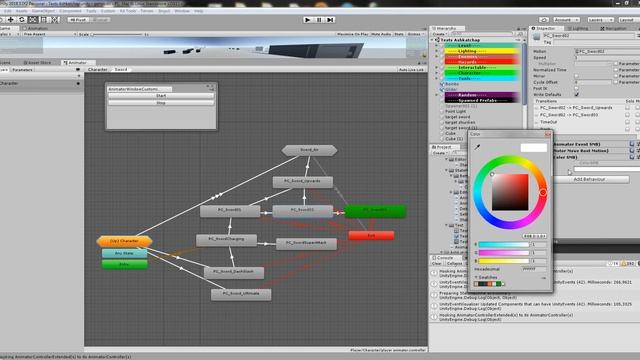Click the Bombs prefab icon in Hierarchy
The image size is (640, 360).
[442, 84]
